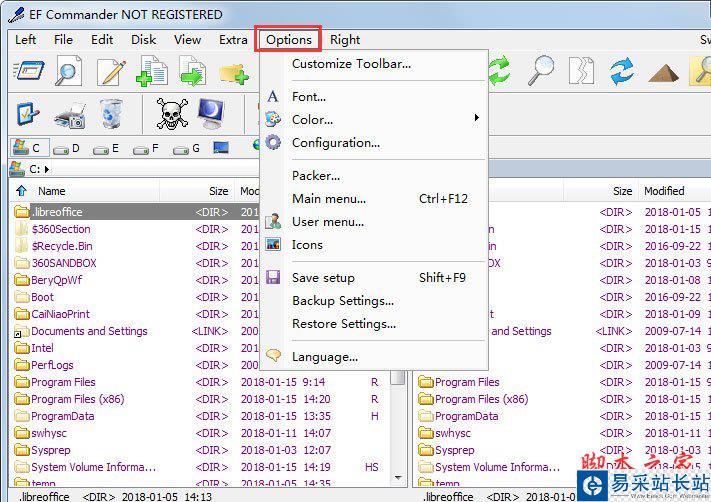Select BeryQpWf folder in left panel
The height and width of the screenshot is (502, 711).
point(56,280)
